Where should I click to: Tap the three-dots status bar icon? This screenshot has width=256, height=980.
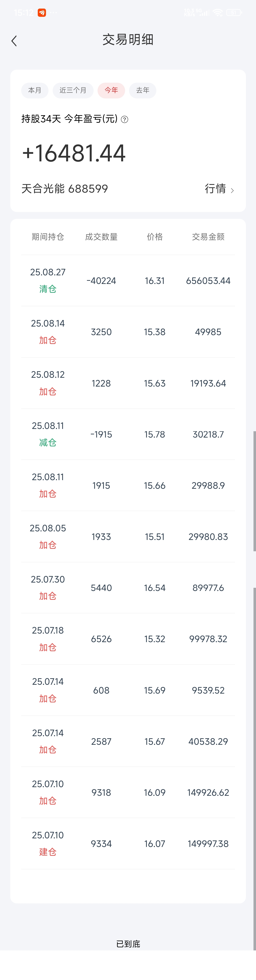[54, 13]
